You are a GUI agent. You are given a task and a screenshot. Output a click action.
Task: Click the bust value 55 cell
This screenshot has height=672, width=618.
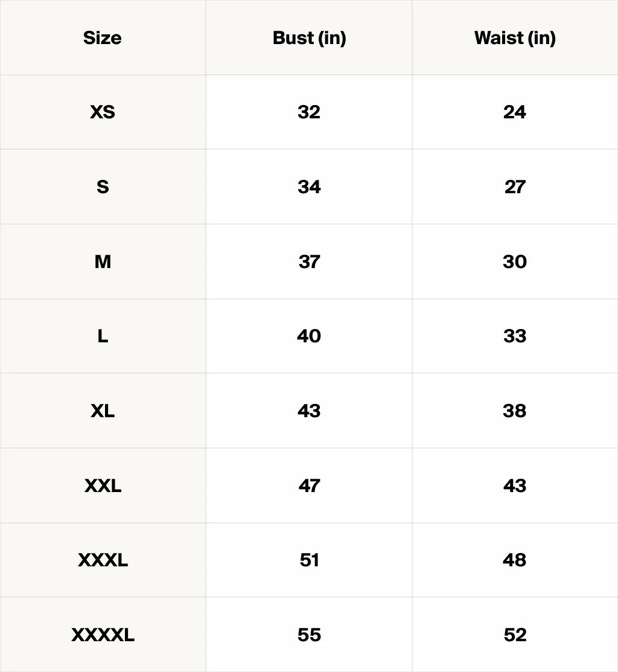(x=309, y=635)
